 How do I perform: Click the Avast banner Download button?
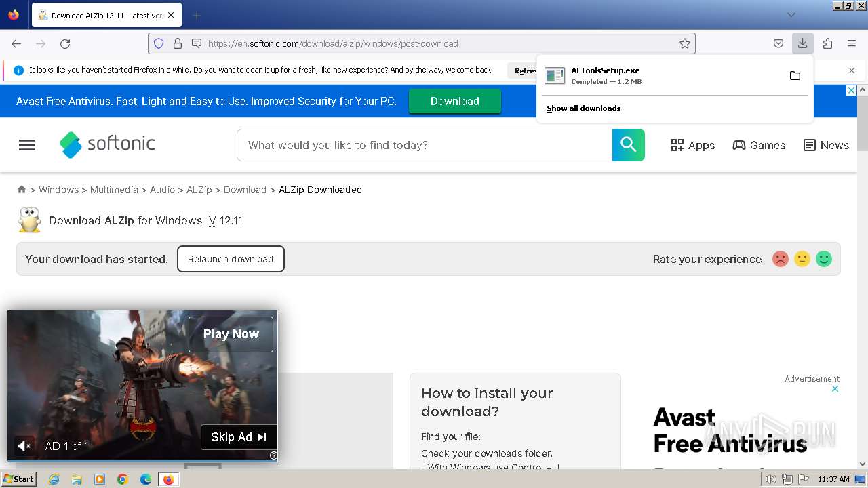pos(454,101)
